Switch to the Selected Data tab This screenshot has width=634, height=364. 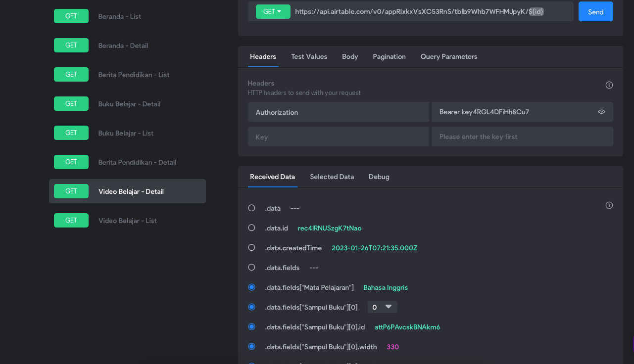(x=332, y=177)
